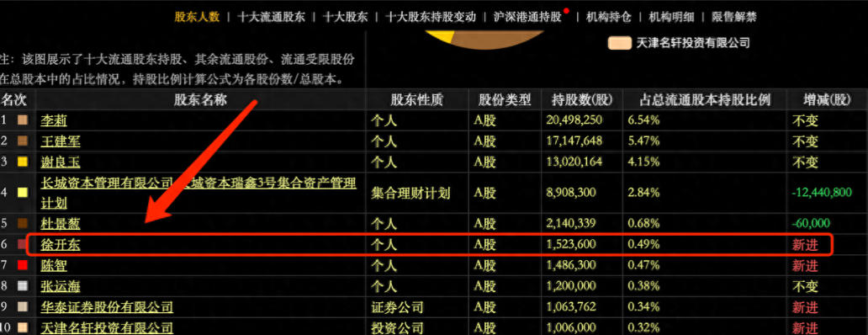Open 十大股东持股变动 tab

tap(431, 17)
